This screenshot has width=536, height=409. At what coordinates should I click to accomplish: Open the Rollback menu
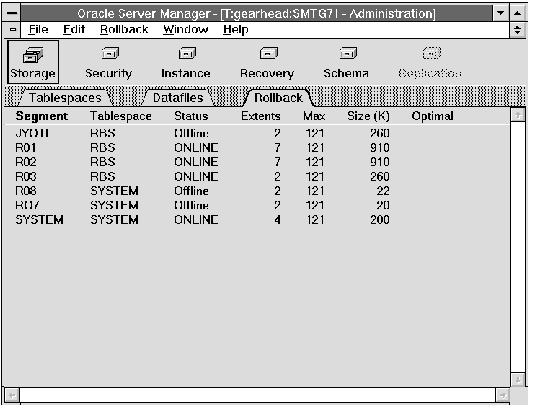[124, 30]
